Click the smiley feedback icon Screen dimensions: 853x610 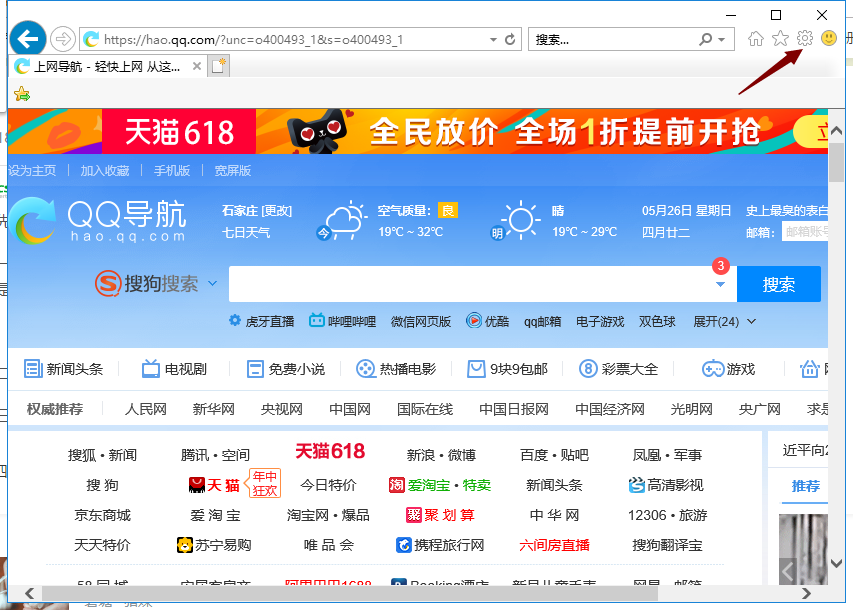tap(829, 38)
